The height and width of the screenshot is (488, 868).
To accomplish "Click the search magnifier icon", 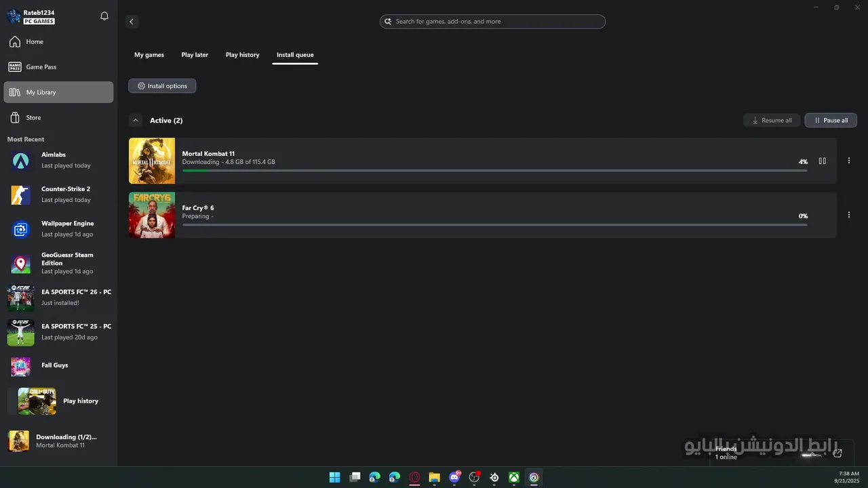I will tap(388, 22).
